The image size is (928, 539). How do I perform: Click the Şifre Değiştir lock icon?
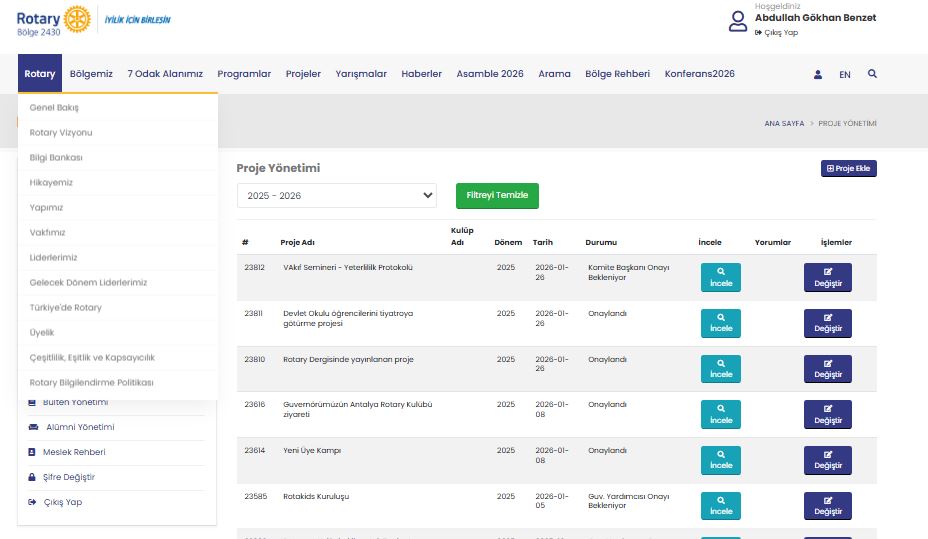[33, 477]
